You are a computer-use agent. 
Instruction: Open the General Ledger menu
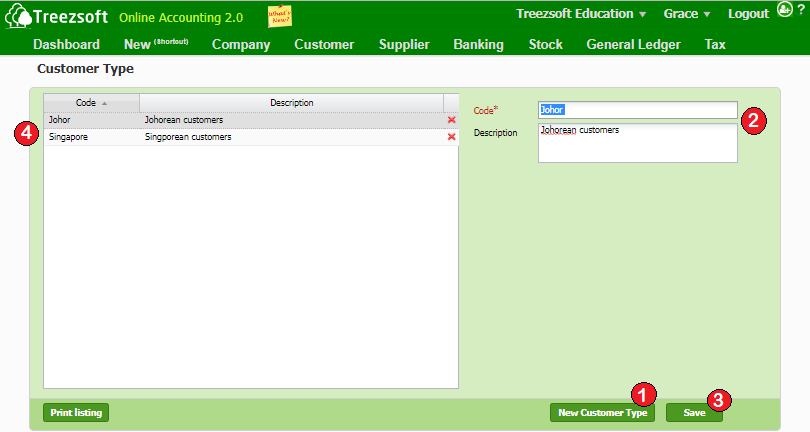(633, 45)
